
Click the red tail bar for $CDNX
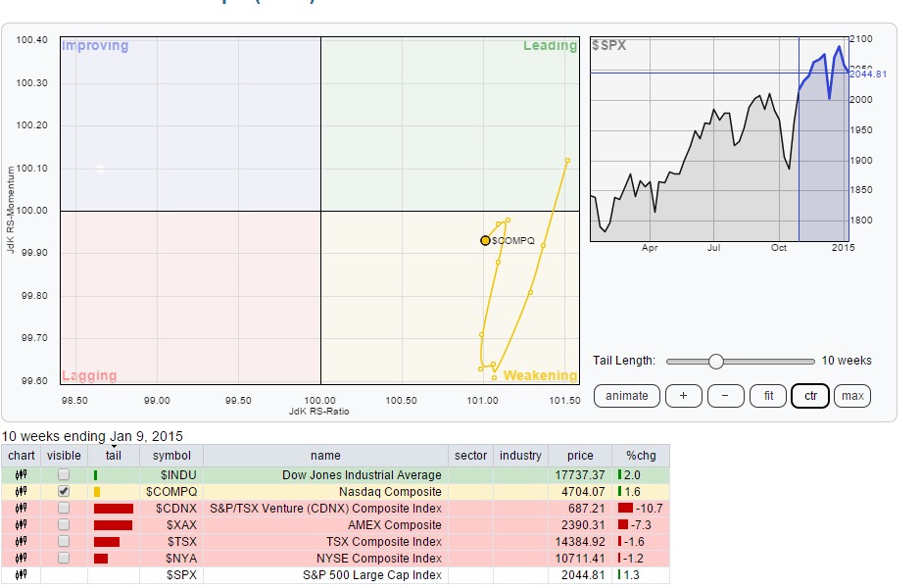pyautogui.click(x=114, y=508)
